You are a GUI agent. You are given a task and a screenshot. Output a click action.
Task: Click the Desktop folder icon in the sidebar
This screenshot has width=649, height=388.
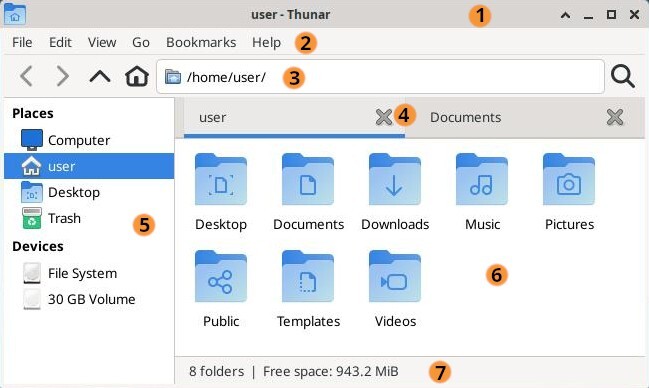[x=32, y=192]
